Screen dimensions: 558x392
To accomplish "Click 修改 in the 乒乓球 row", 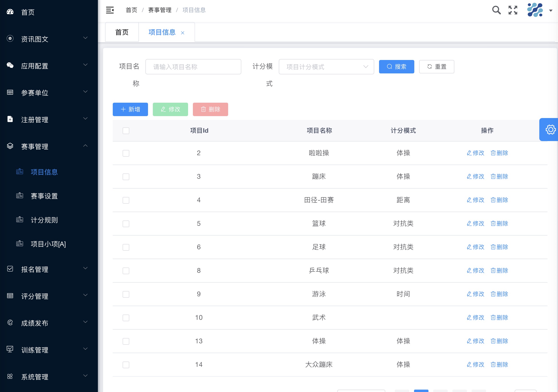I will pos(476,271).
